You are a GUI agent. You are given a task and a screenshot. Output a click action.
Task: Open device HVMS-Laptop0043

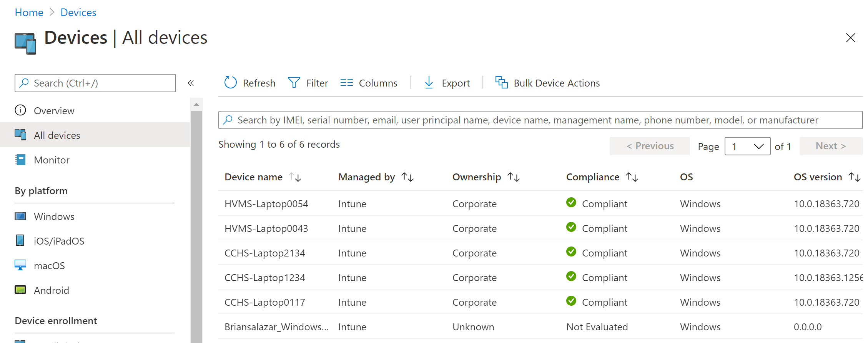[266, 228]
